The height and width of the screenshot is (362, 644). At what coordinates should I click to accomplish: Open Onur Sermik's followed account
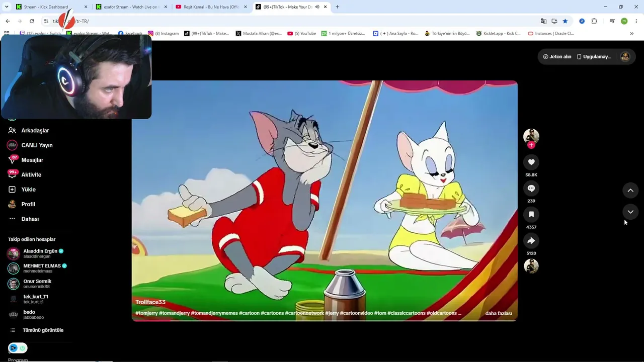coord(30,284)
